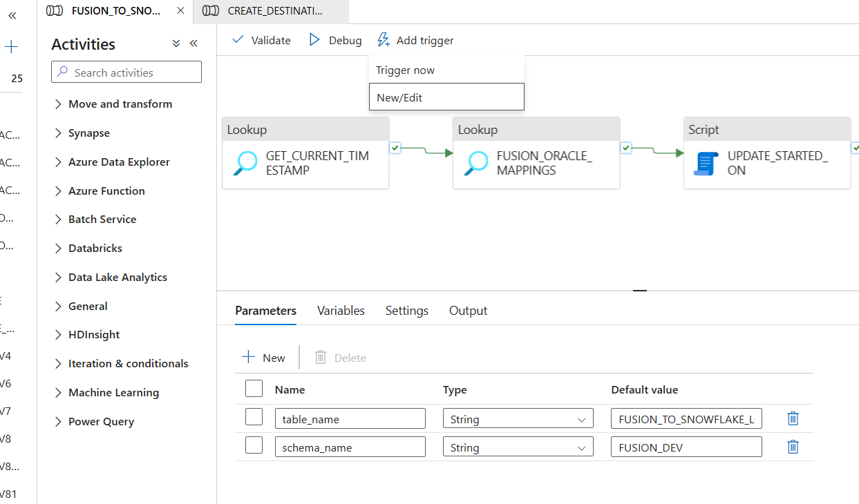Screen dimensions: 859x504
Task: Select New/Edit trigger menu option
Action: pos(446,97)
